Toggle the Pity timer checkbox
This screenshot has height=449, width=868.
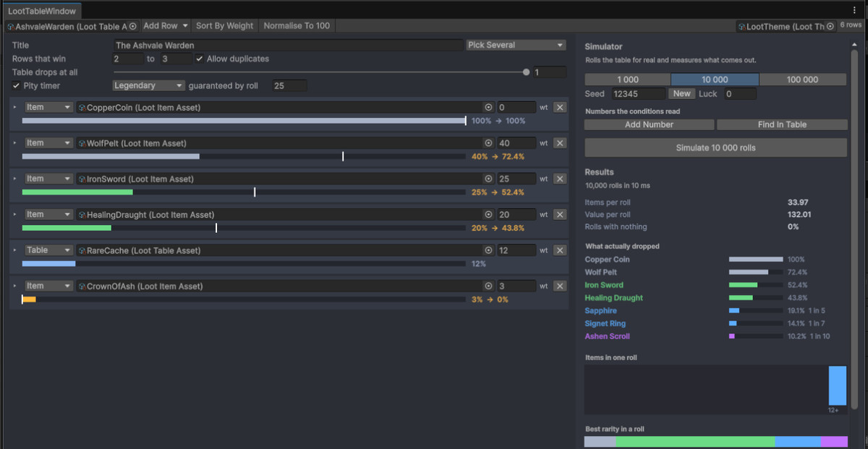click(17, 86)
